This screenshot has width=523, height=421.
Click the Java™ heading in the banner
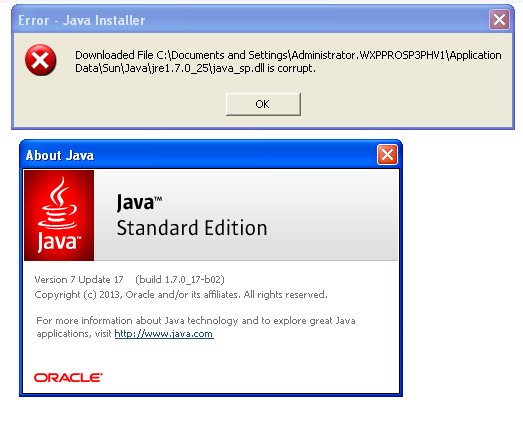pos(139,202)
